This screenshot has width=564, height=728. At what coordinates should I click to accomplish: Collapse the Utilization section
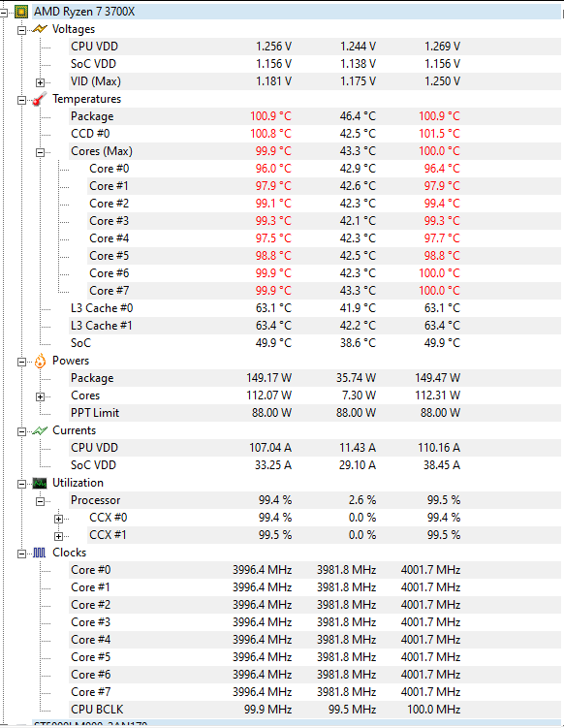coord(21,485)
